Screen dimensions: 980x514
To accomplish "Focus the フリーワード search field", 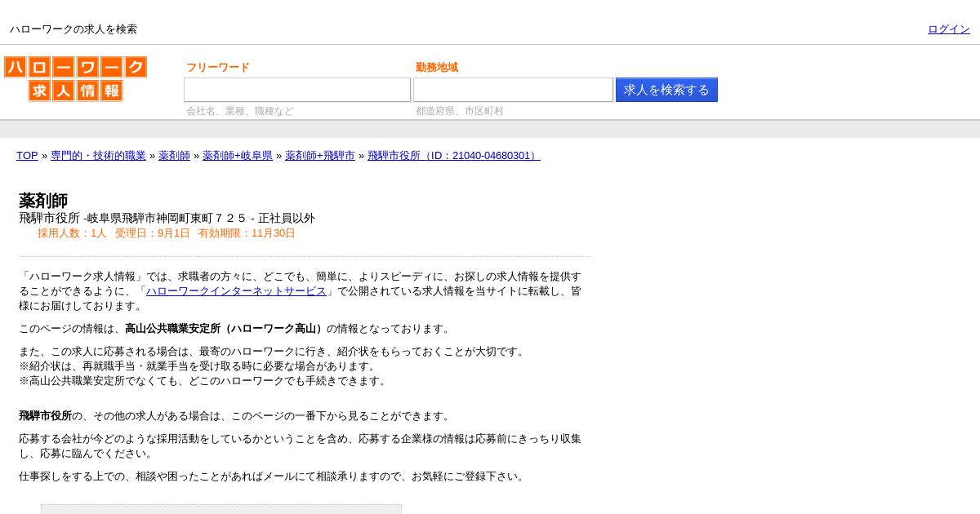I will (297, 90).
